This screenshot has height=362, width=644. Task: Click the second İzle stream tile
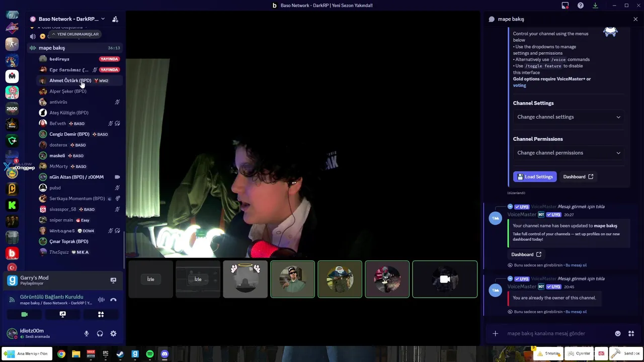(198, 279)
